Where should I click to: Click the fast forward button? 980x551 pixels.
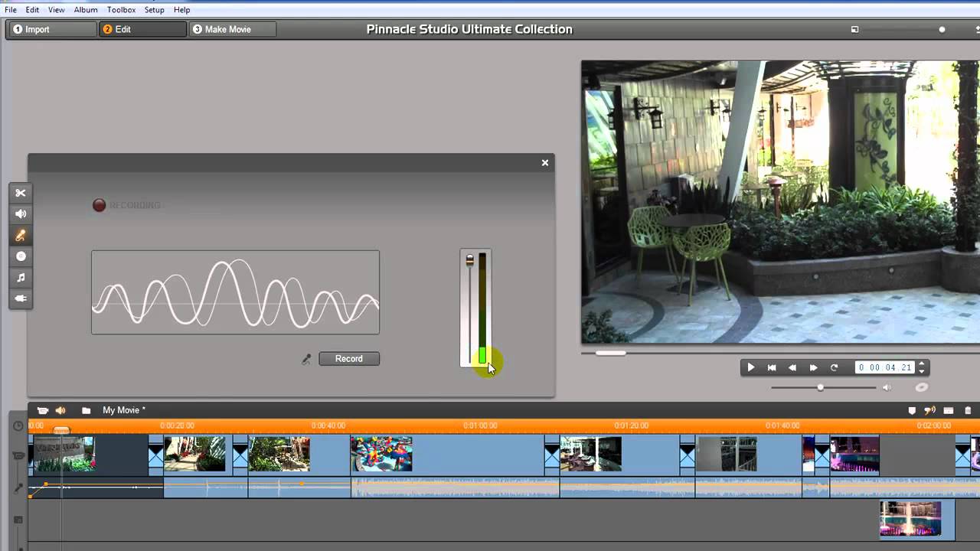tap(813, 367)
